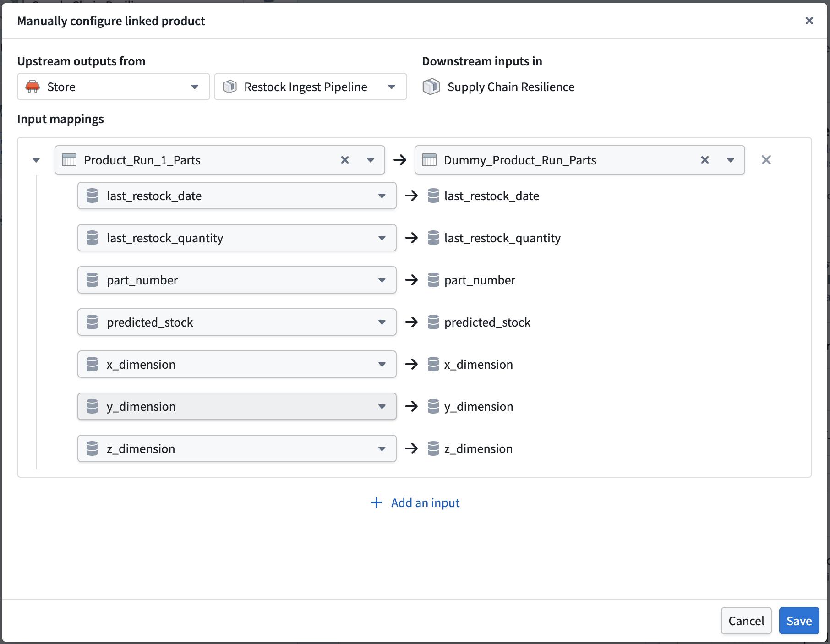Close the linked product dialog
830x644 pixels.
[809, 21]
